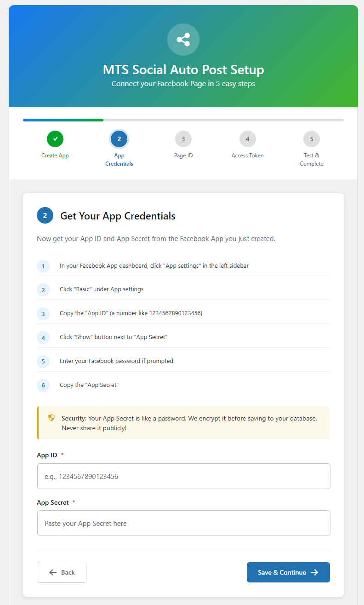
Task: Click the share icon in the header
Action: (x=183, y=40)
